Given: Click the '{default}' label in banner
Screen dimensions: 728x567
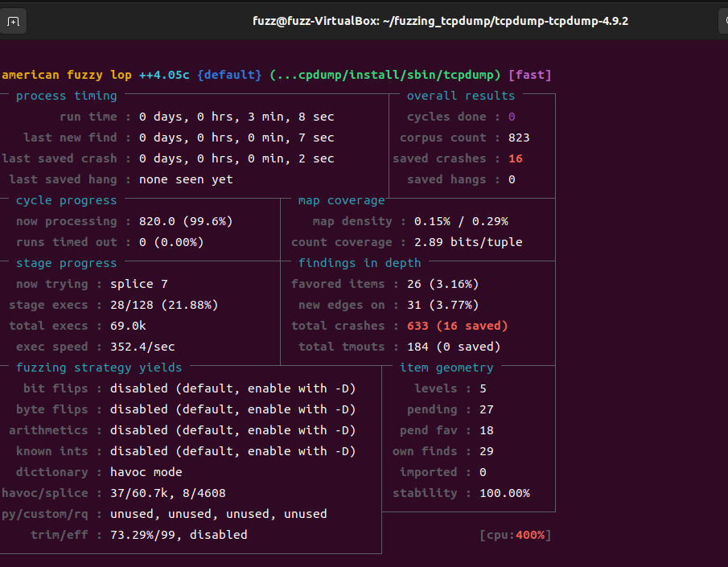Looking at the screenshot, I should coord(229,75).
